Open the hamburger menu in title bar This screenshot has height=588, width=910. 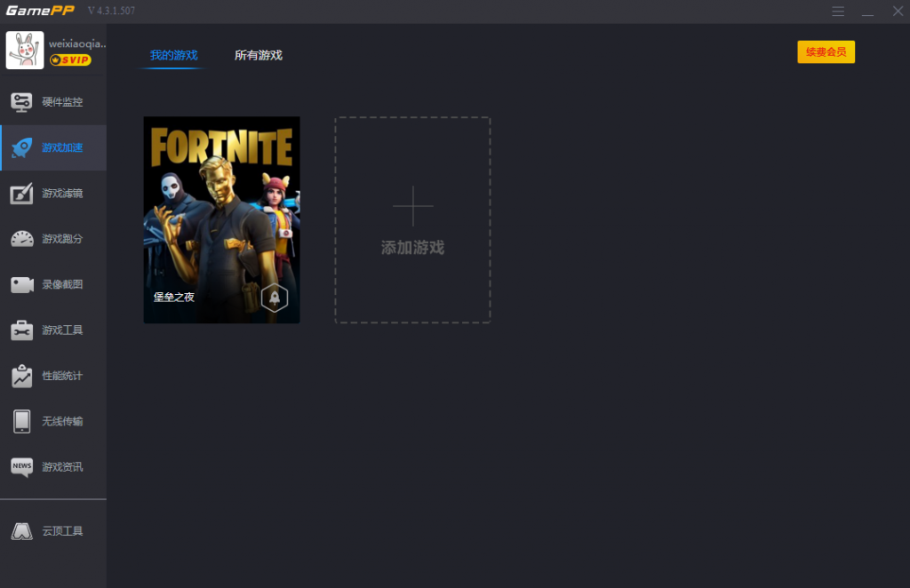(837, 12)
